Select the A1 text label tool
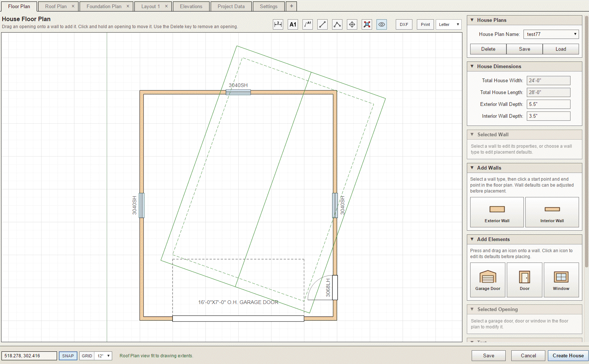The image size is (589, 364). pos(293,24)
